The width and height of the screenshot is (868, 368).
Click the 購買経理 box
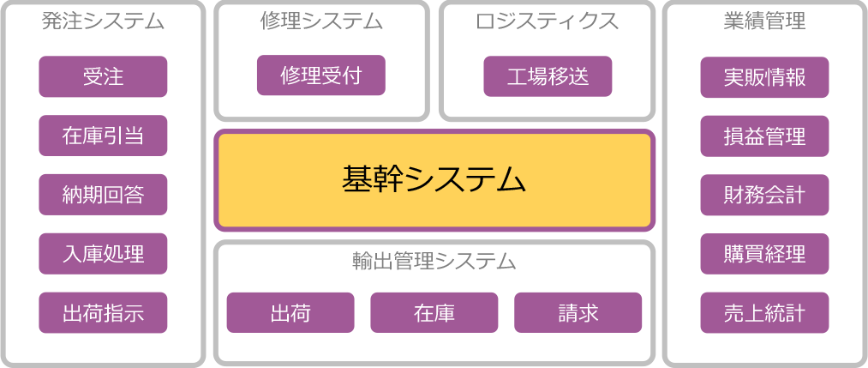click(x=764, y=254)
